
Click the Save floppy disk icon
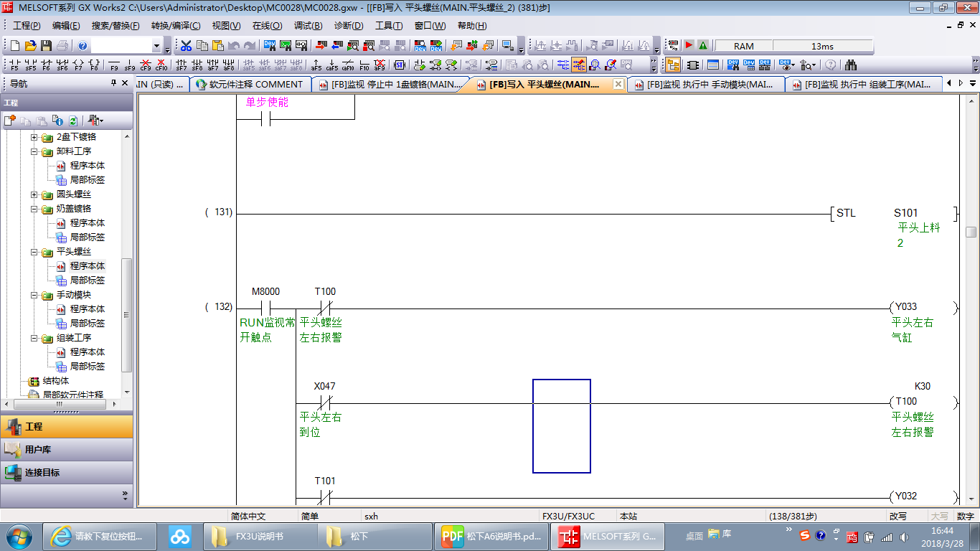[x=46, y=46]
